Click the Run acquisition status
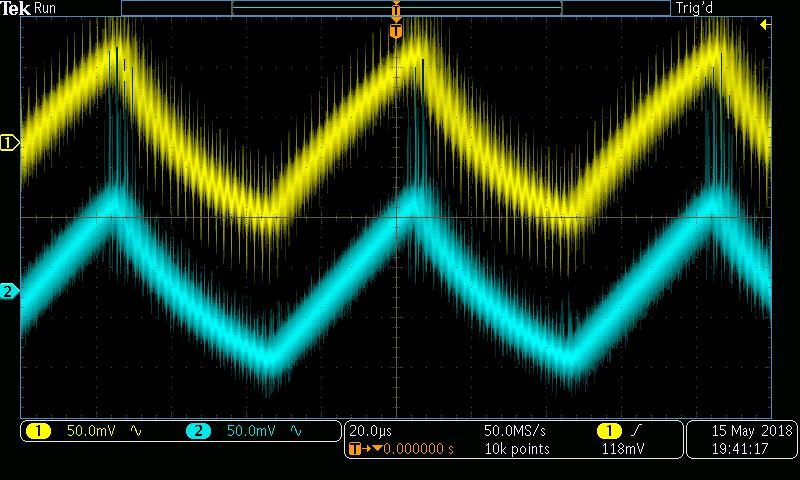The image size is (800, 480). coord(45,8)
